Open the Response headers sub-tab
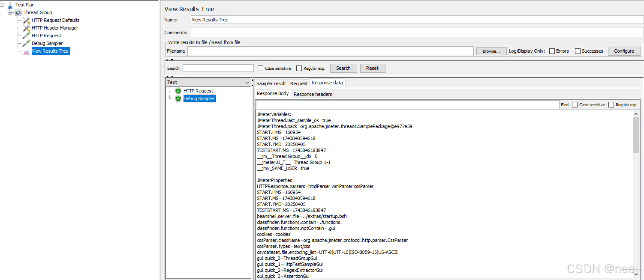This screenshot has height=280, width=644. 313,94
